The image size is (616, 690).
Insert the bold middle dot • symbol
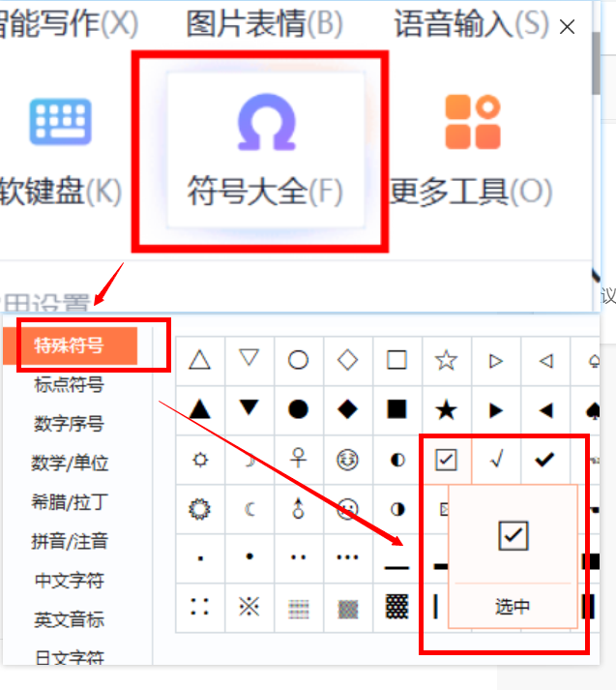click(249, 558)
